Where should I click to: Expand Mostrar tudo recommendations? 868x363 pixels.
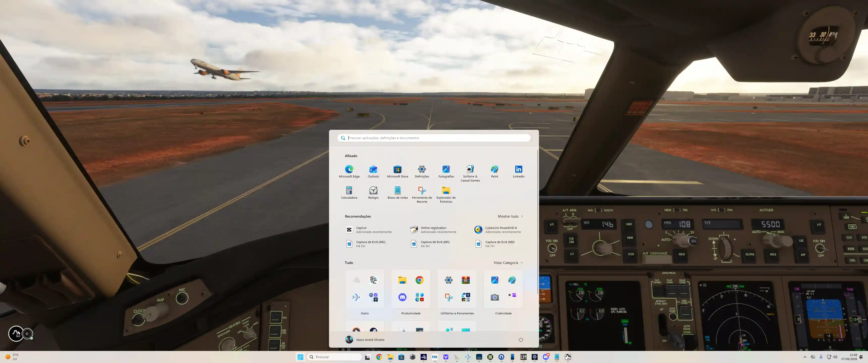point(510,216)
